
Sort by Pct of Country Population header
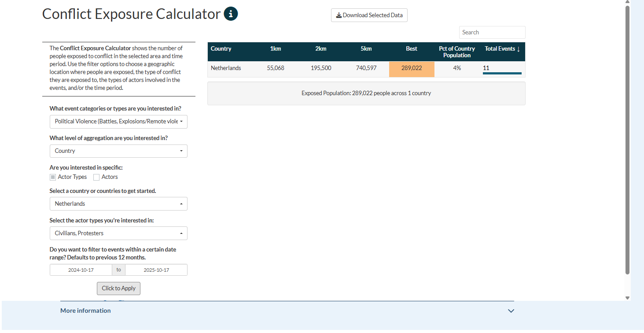(x=456, y=52)
